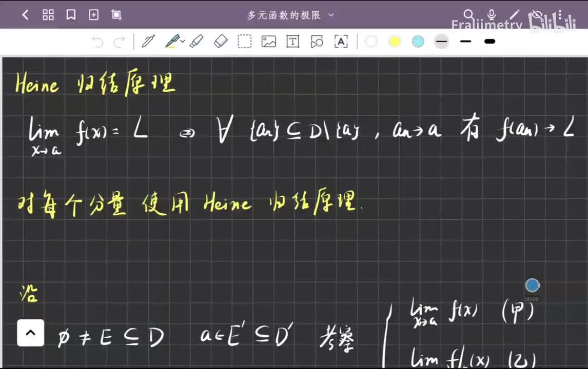The width and height of the screenshot is (588, 369).
Task: Expand the panel with the up-chevron button
Action: (30, 333)
